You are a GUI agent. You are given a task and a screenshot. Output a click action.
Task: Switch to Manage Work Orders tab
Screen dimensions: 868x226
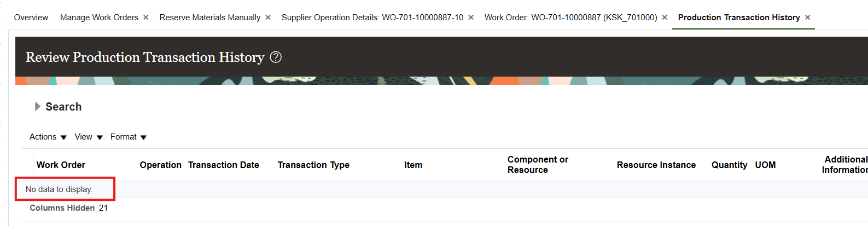coord(99,18)
